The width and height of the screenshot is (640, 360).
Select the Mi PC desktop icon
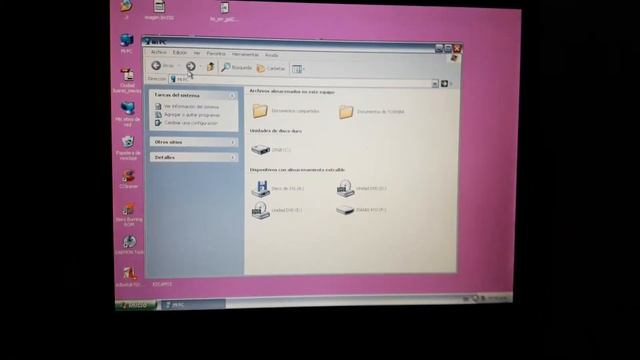[127, 44]
